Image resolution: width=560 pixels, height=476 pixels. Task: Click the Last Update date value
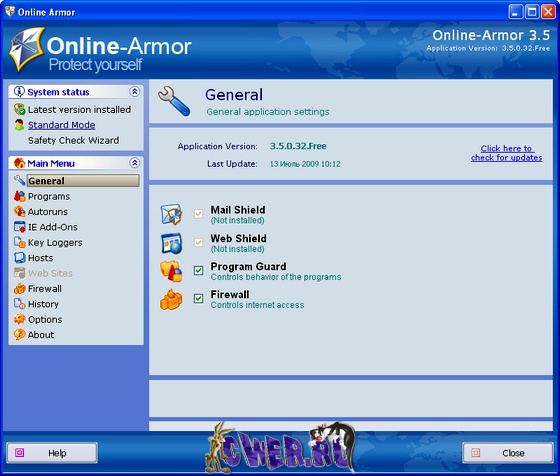[305, 164]
